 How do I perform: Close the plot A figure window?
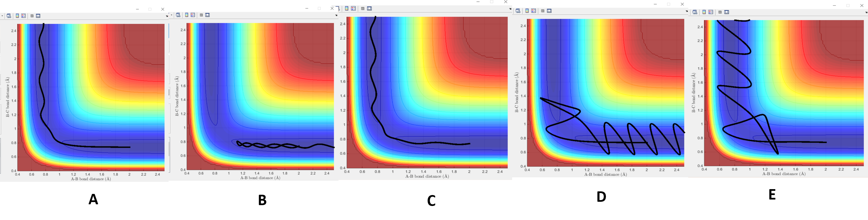pyautogui.click(x=163, y=9)
